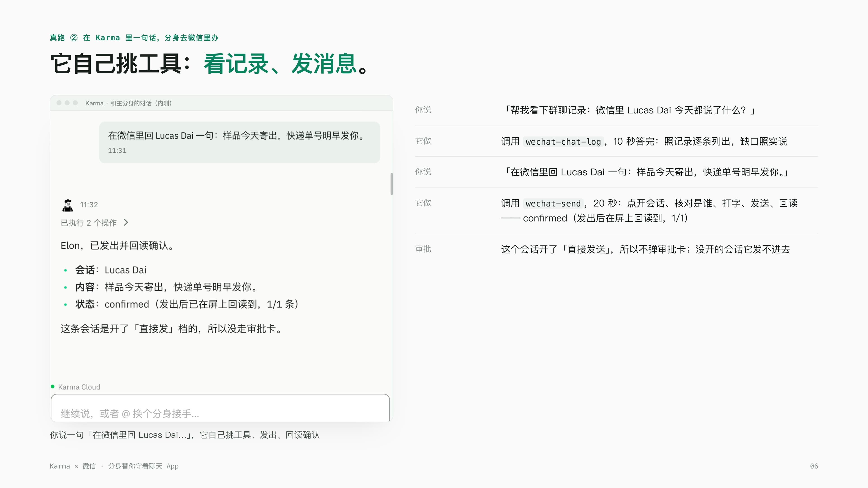Screen dimensions: 868x488
Task: Click the quote 帮我看下群聊记录
Action: pyautogui.click(x=630, y=110)
